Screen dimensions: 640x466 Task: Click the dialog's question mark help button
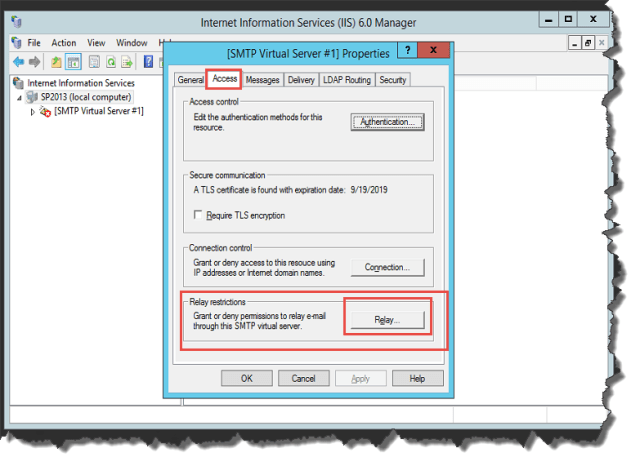[x=408, y=49]
